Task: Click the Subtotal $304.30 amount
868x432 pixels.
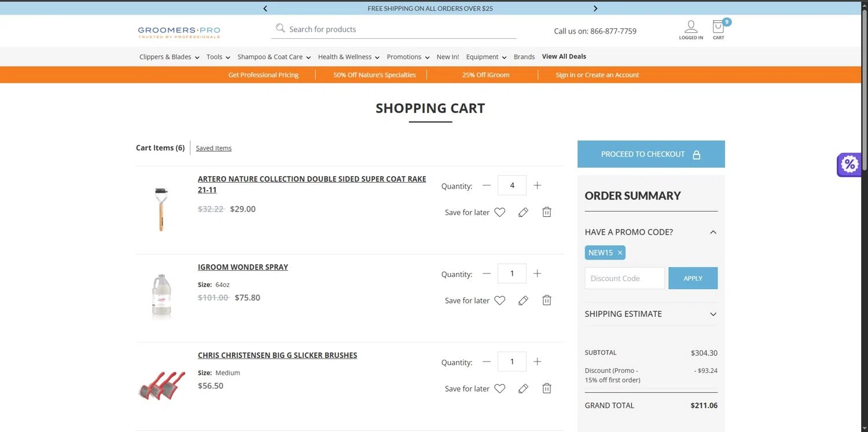Action: 704,353
